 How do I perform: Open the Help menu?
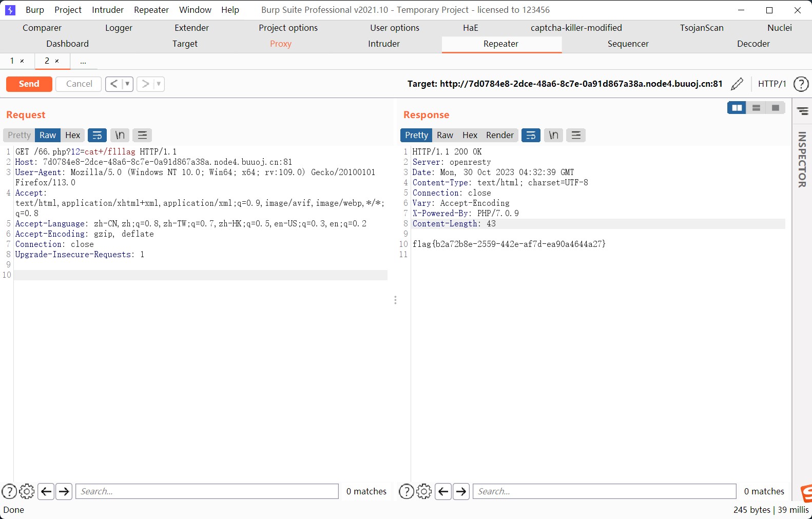coord(230,10)
